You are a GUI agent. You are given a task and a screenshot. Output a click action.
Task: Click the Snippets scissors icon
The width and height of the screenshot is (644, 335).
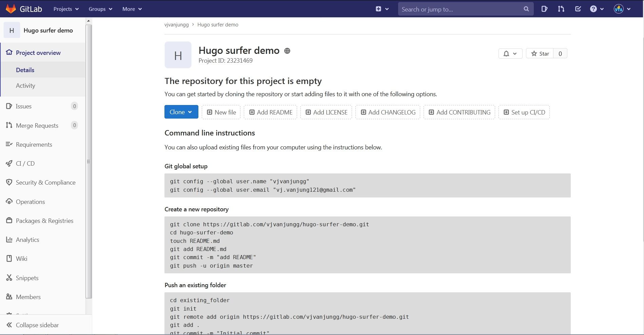[9, 278]
